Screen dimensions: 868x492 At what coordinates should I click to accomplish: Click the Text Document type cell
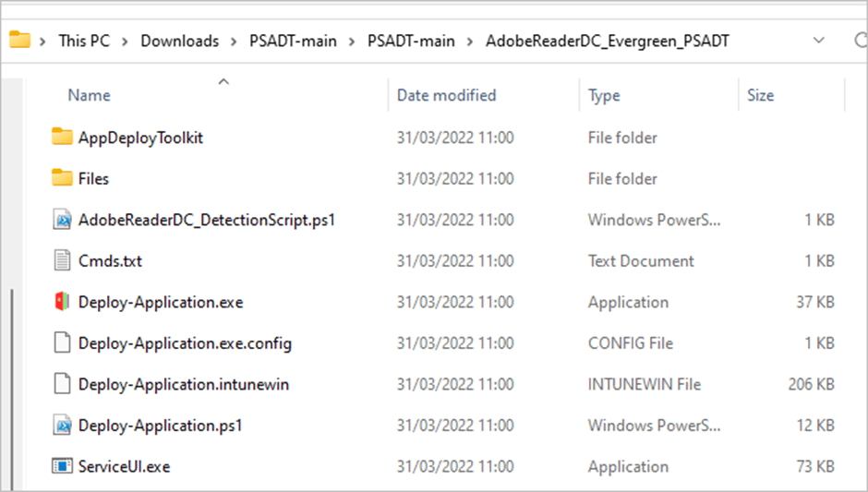tap(641, 260)
